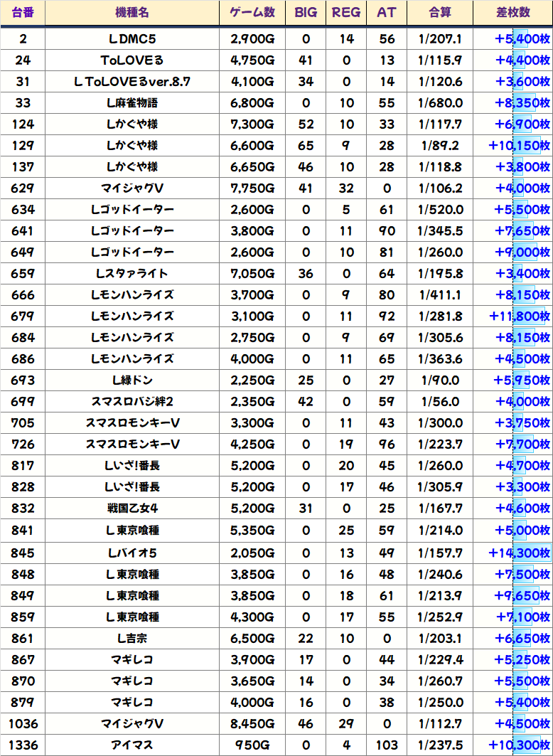Click the 7,750G game count
Viewport: 553px width, 756px height.
tap(252, 188)
